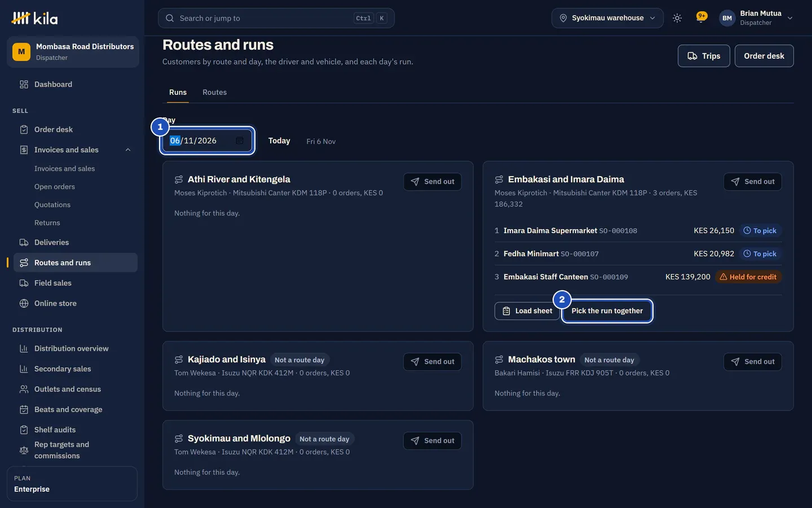Open the calendar picker in the date field
812x508 pixels.
point(239,141)
